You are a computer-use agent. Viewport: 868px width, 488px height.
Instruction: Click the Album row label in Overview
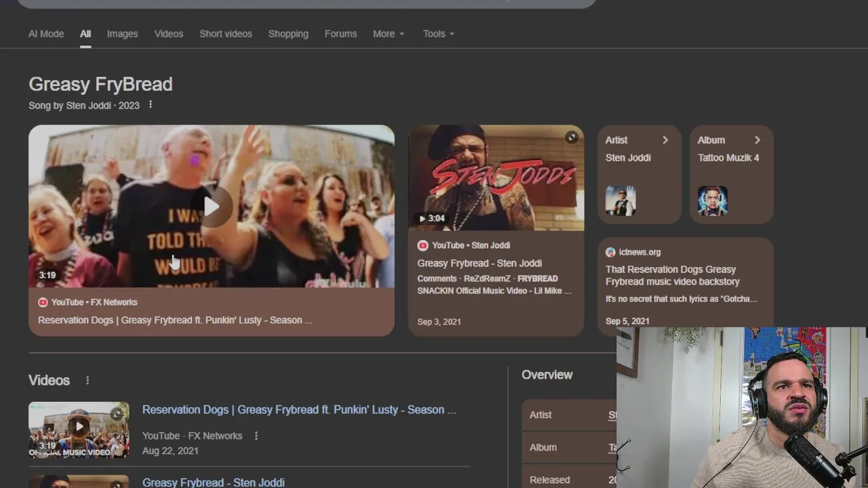coord(543,447)
